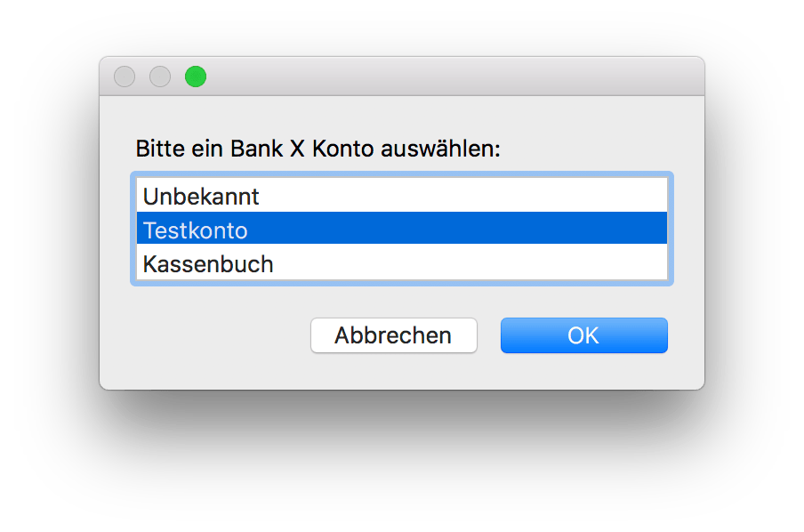The height and width of the screenshot is (532, 804).
Task: Click the Bank X Konto prompt label
Action: point(320,148)
